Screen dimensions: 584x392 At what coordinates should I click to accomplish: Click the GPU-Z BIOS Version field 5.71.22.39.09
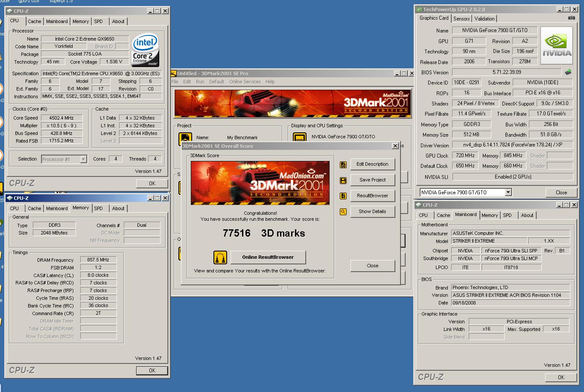click(507, 72)
